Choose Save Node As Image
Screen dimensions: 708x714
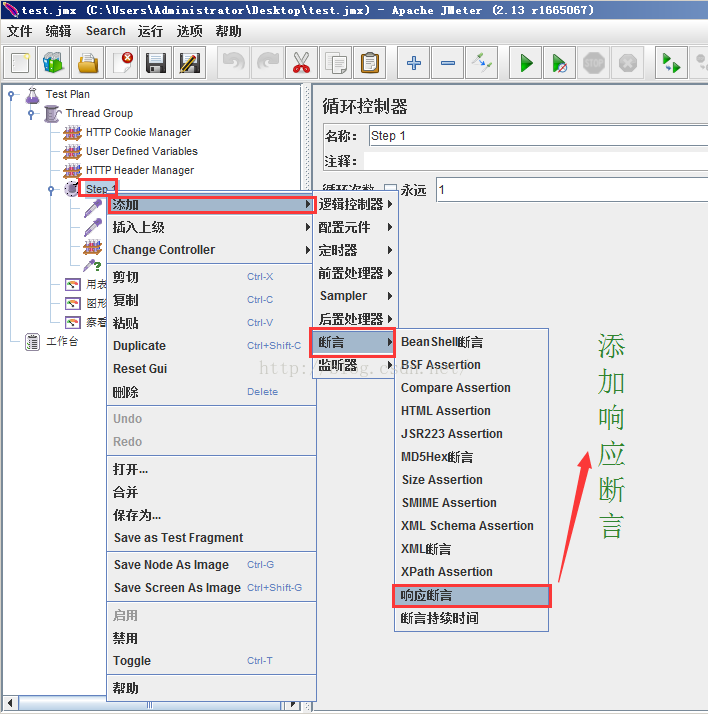click(x=211, y=565)
